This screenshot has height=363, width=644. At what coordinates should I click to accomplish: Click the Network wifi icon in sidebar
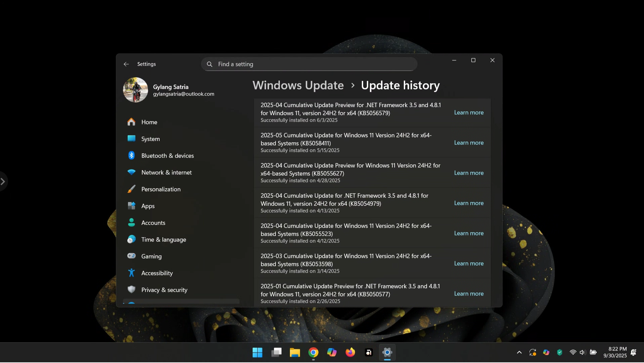(x=131, y=172)
